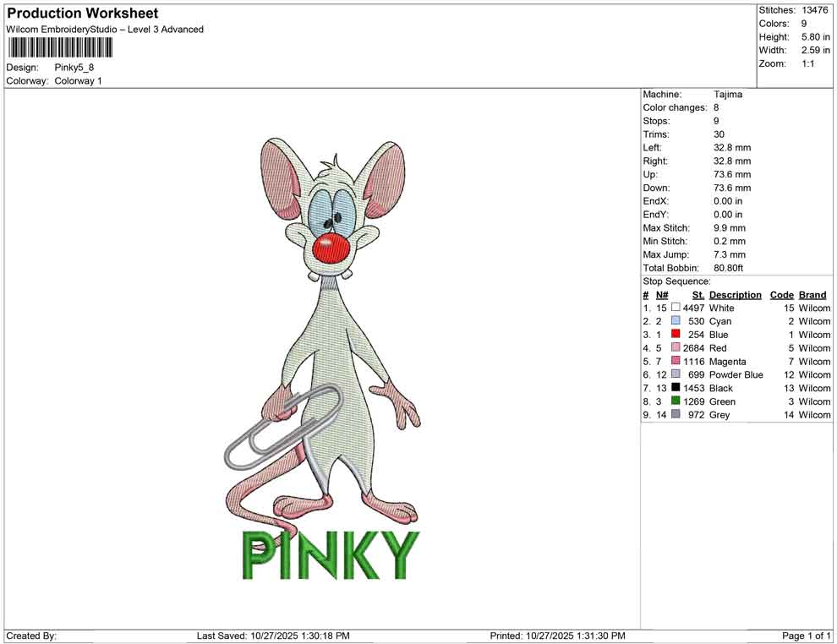Viewport: 837px width, 644px height.
Task: Click the Machine value Tajima
Action: pos(728,94)
